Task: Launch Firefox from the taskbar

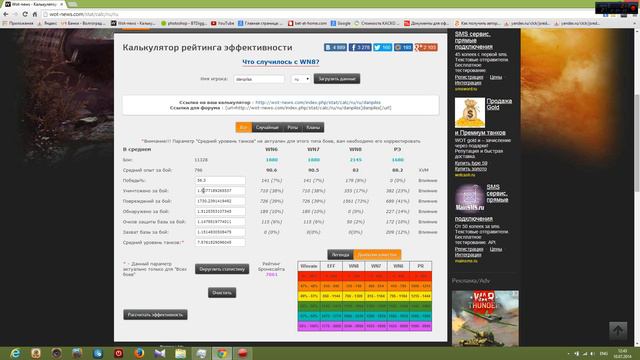Action: [x=139, y=353]
